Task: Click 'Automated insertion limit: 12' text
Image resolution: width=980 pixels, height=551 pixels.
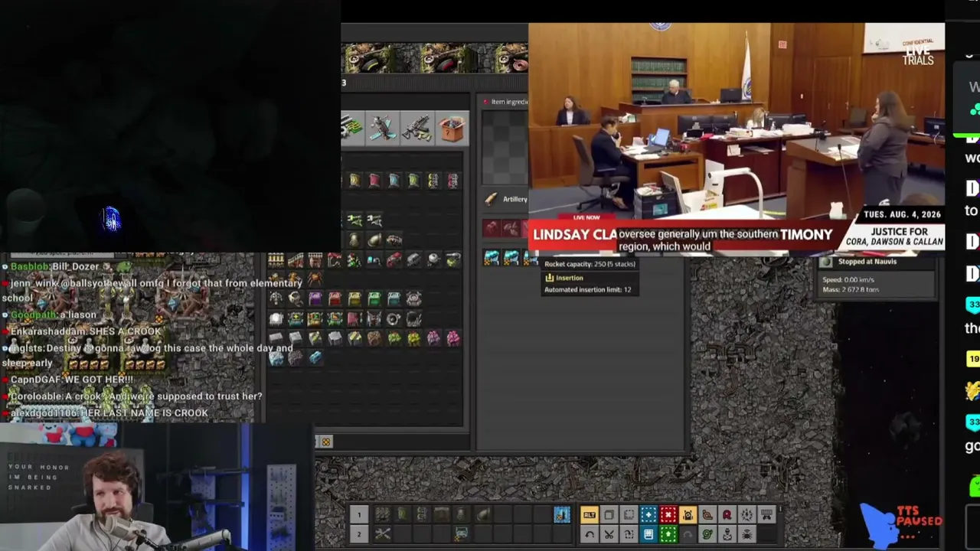Action: pyautogui.click(x=587, y=290)
